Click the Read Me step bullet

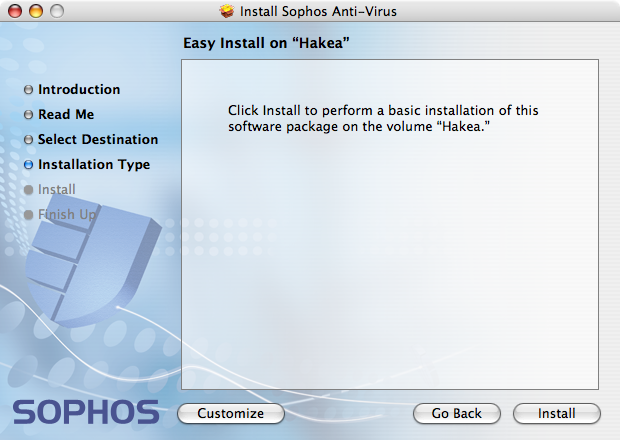click(28, 115)
